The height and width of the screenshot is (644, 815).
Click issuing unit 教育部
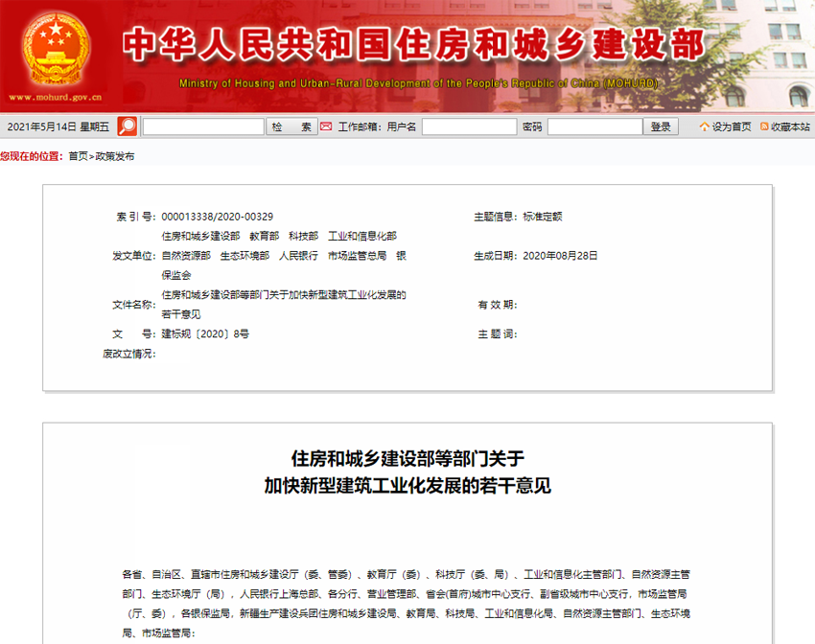click(264, 237)
